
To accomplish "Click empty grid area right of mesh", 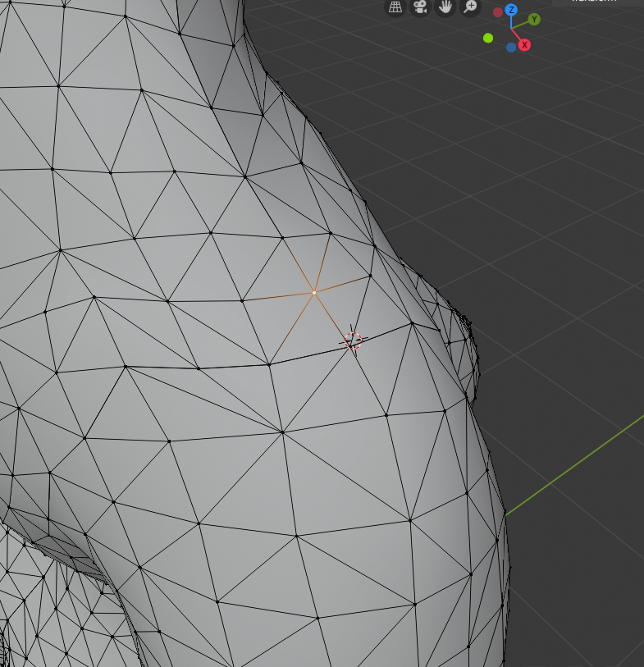I will (x=558, y=246).
